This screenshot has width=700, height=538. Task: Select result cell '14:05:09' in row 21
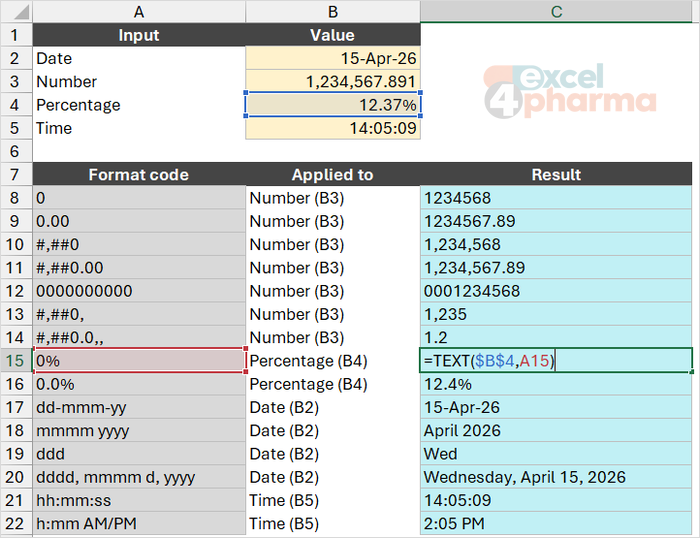click(556, 500)
